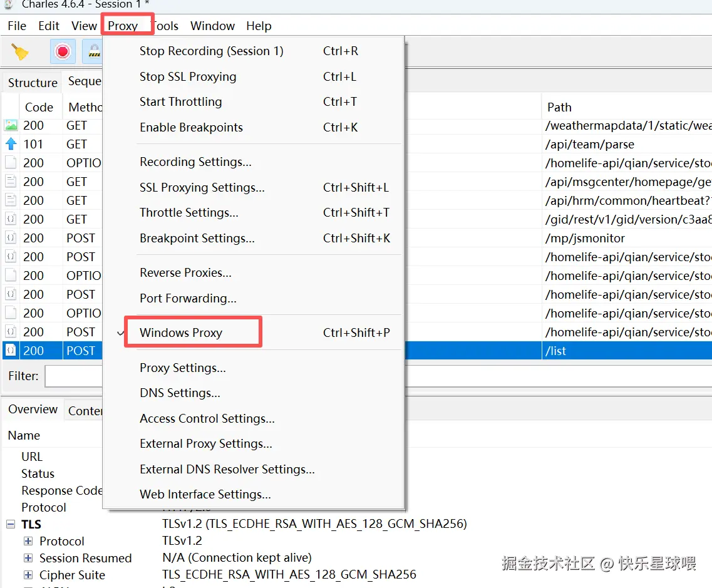
Task: Open DNS Settings...
Action: (254, 393)
